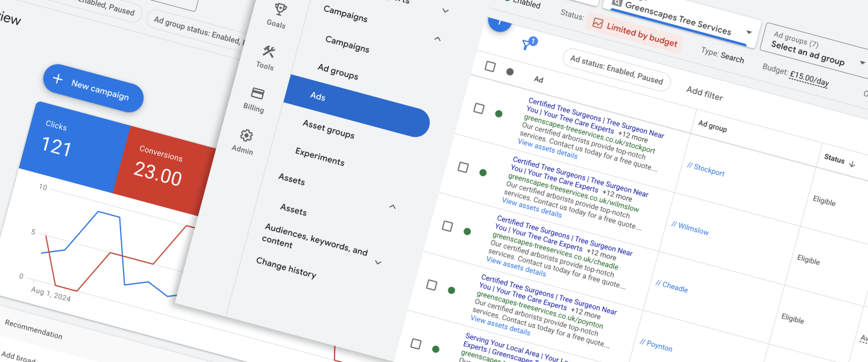The width and height of the screenshot is (868, 362).
Task: Click the green status dot of the Wilmslow ad
Action: [483, 173]
